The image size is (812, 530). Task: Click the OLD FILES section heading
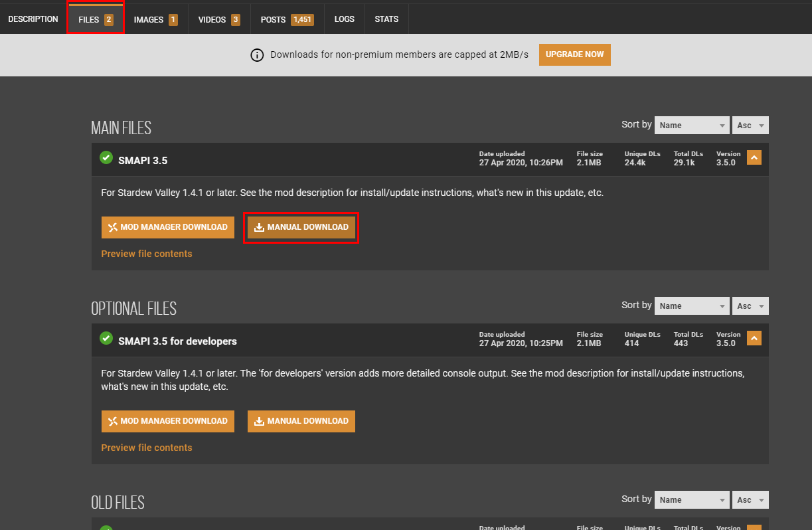(x=118, y=503)
